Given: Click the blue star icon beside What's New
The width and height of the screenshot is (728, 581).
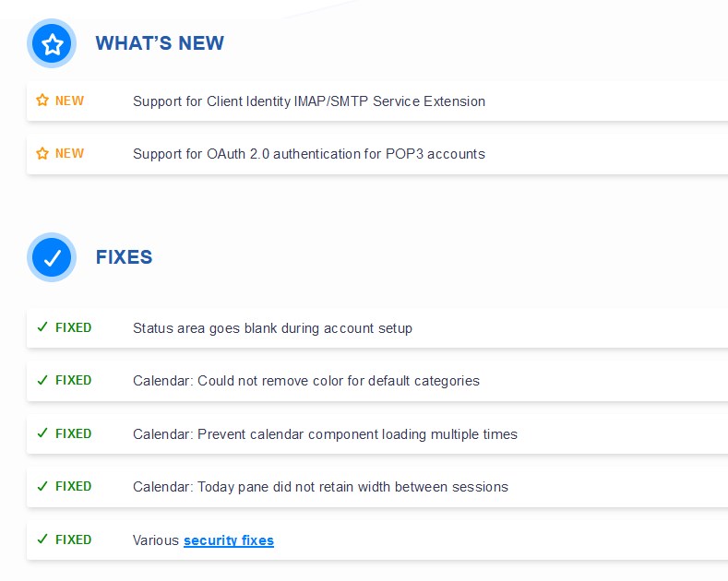Looking at the screenshot, I should click(52, 43).
